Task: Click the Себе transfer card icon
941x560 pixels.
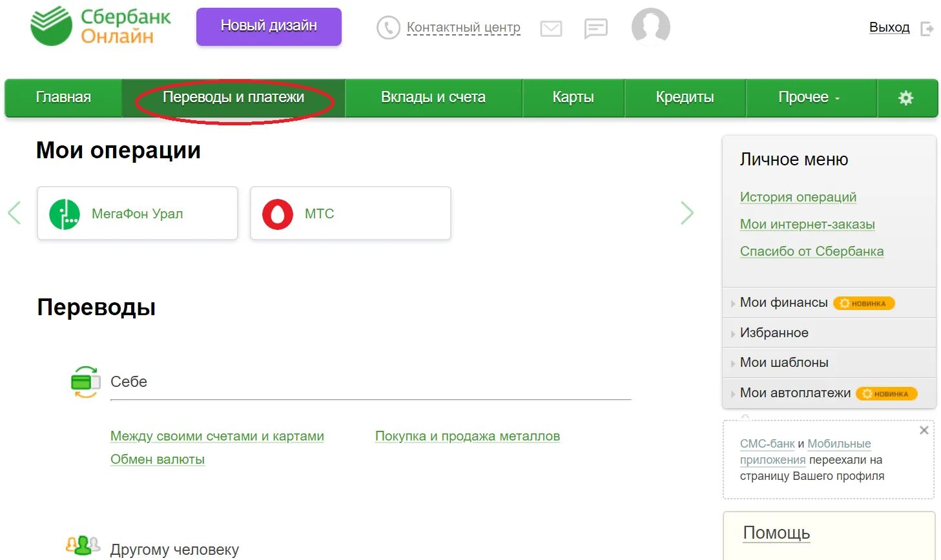Action: point(85,382)
